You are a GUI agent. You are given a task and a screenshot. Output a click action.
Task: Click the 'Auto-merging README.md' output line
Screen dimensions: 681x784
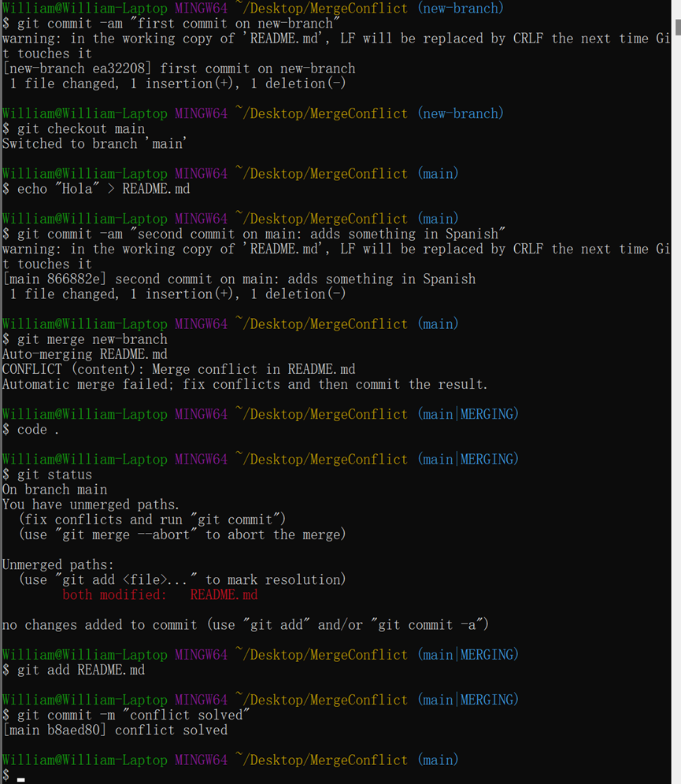coord(85,354)
